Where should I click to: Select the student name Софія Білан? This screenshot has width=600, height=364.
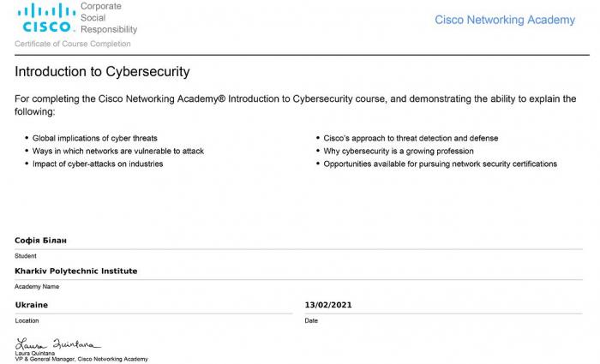40,241
